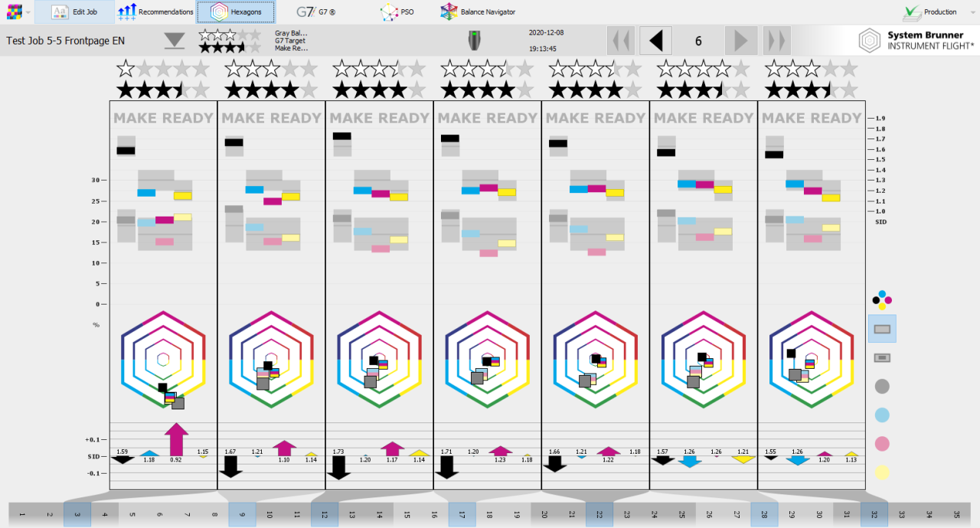Click the CMYK dots channel icon
The height and width of the screenshot is (528, 980).
point(881,299)
